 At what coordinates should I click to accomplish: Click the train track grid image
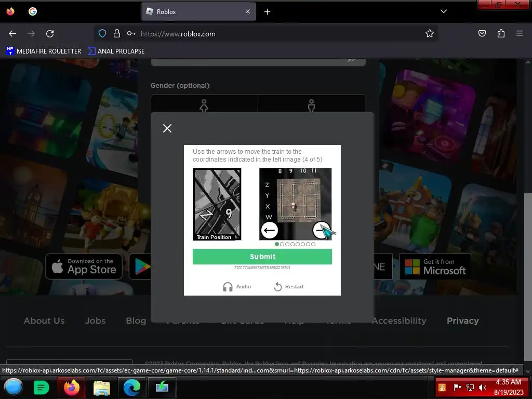(299, 200)
